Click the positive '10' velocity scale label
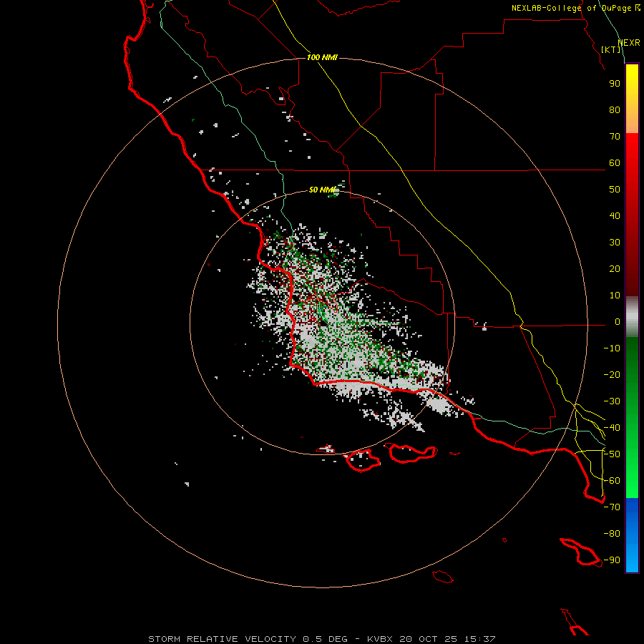 [x=615, y=296]
